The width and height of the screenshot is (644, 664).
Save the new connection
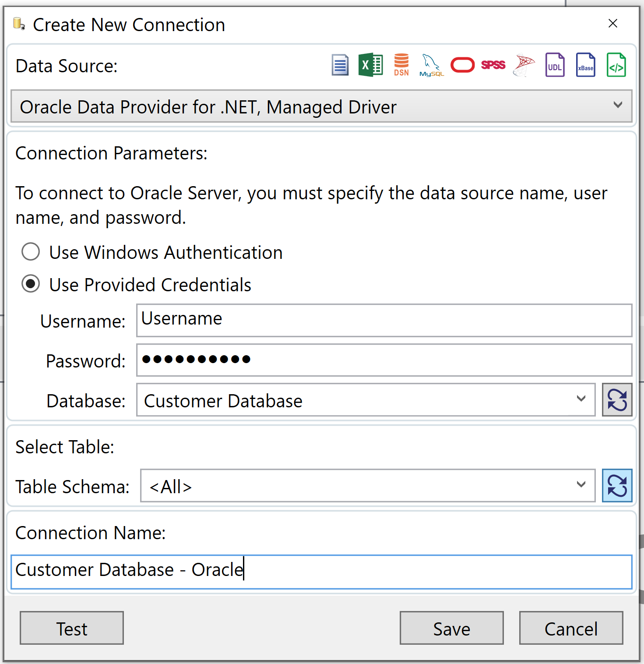(x=451, y=628)
